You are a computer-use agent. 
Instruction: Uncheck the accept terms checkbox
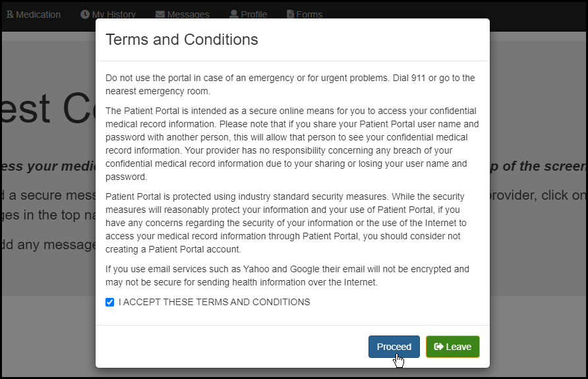click(110, 303)
